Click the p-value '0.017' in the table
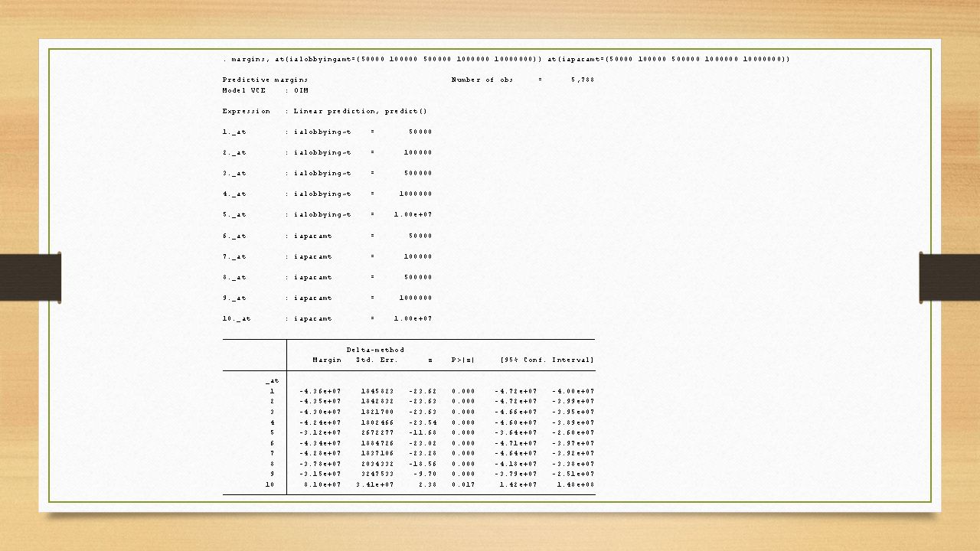This screenshot has width=980, height=551. pyautogui.click(x=463, y=484)
